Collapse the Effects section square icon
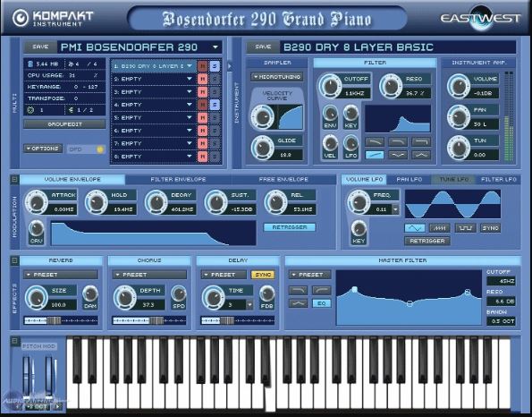Viewport: 532px width, 417px height. (x=14, y=260)
